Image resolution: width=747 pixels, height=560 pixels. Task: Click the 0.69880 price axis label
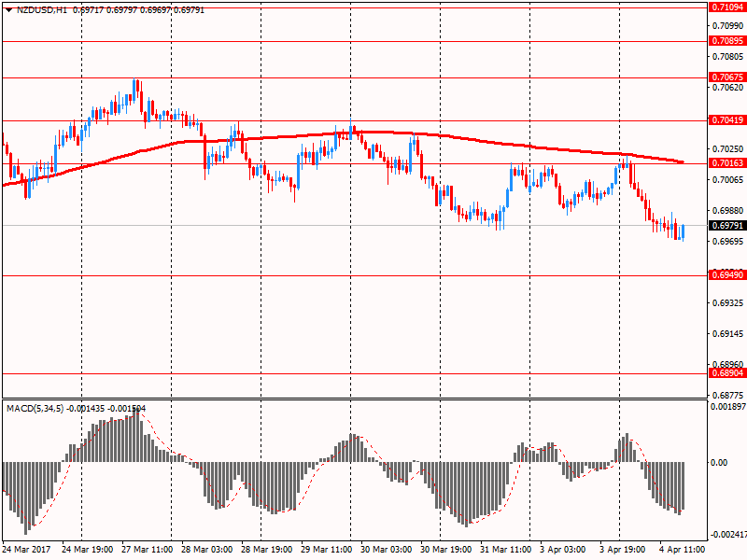tap(728, 211)
